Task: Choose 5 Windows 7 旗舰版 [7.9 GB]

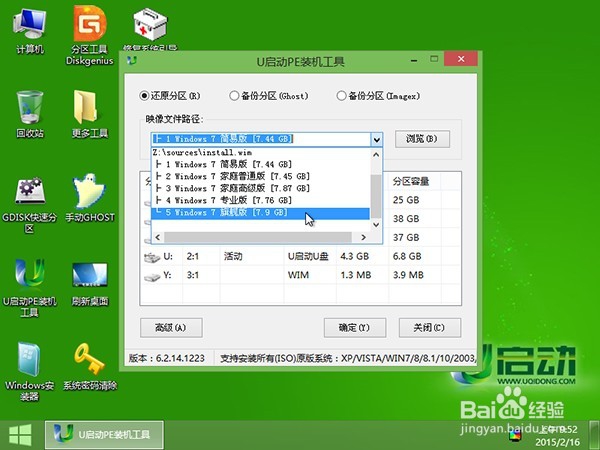Action: 261,213
